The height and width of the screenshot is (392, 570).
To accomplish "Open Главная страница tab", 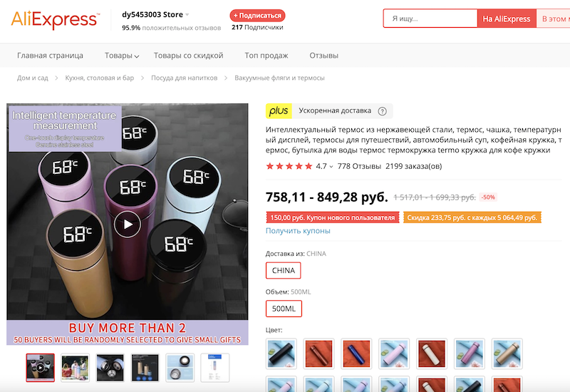I will click(x=50, y=56).
